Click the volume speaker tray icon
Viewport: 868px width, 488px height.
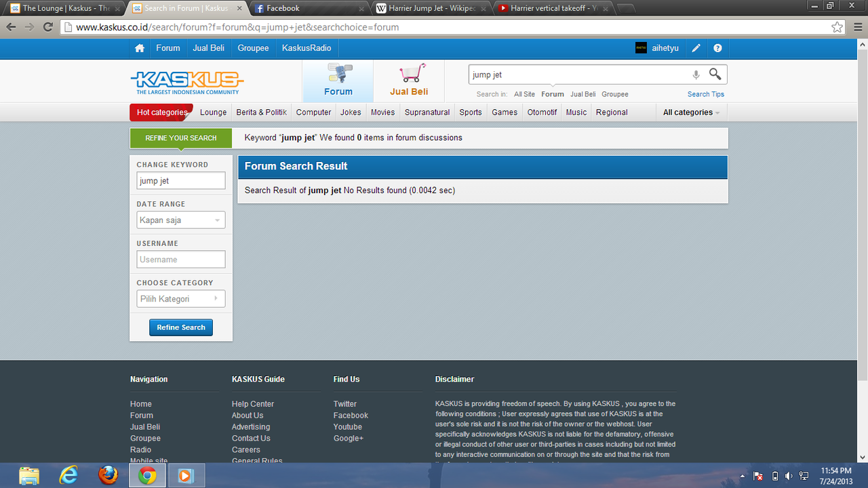(789, 476)
